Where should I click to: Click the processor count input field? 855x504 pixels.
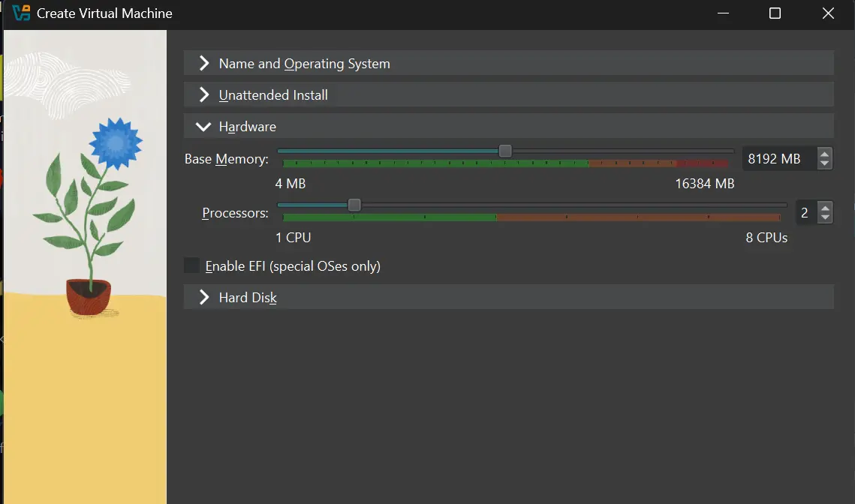[805, 213]
